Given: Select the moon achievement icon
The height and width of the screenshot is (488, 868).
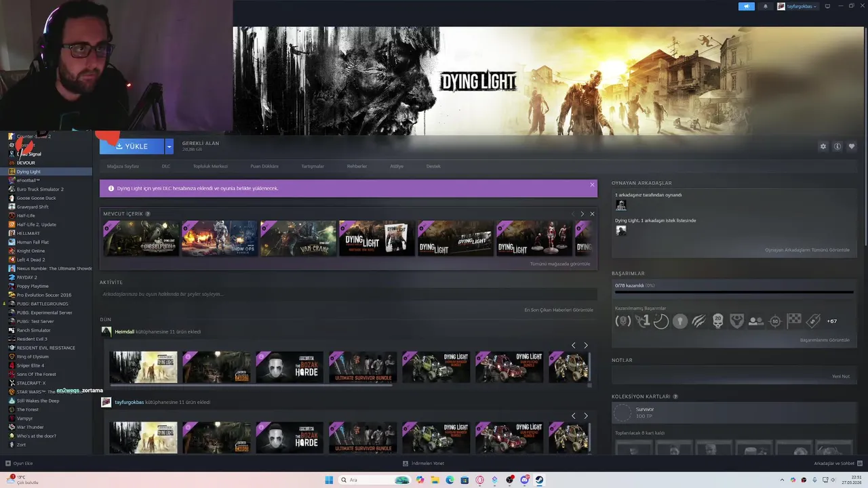Looking at the screenshot, I should [661, 321].
